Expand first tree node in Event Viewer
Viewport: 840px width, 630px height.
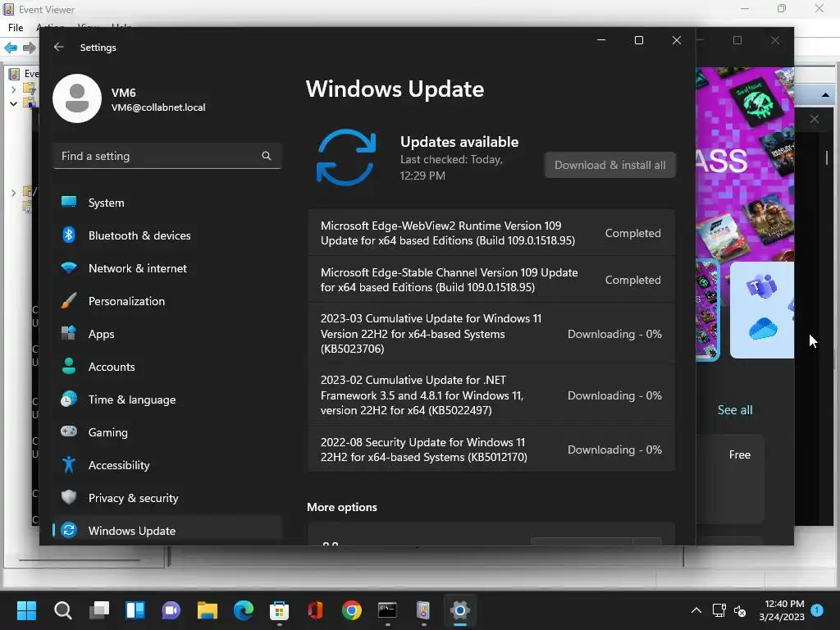click(x=13, y=89)
